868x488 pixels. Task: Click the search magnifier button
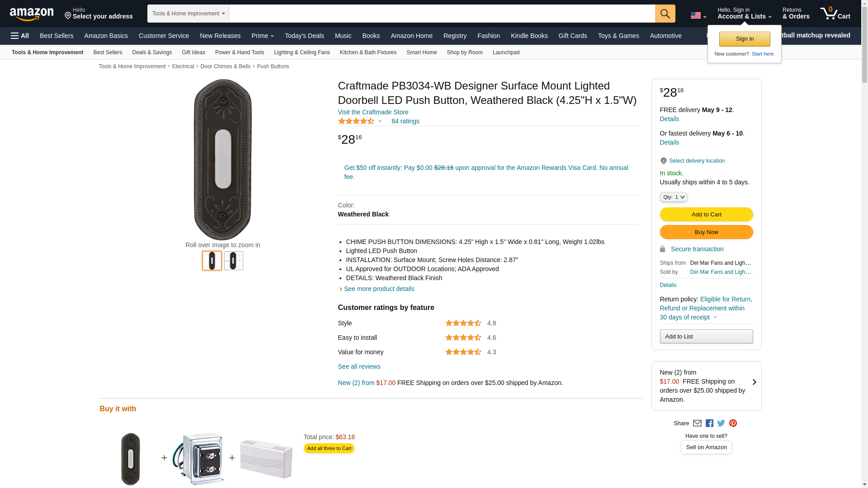click(665, 14)
